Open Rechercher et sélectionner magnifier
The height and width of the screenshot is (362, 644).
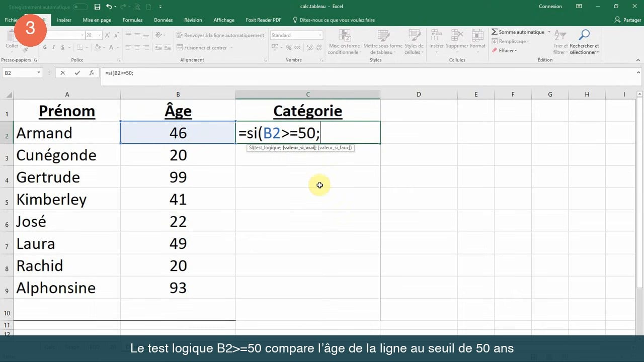(584, 35)
